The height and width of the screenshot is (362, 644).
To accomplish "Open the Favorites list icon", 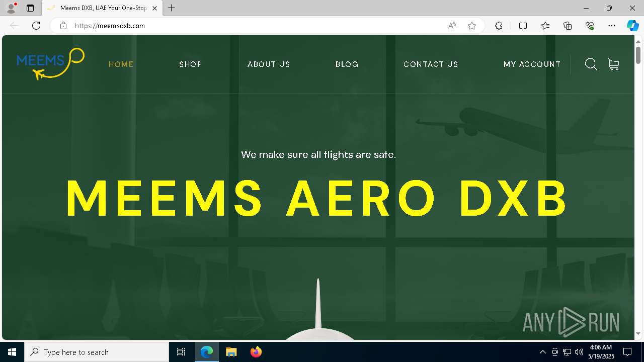I will pyautogui.click(x=545, y=26).
